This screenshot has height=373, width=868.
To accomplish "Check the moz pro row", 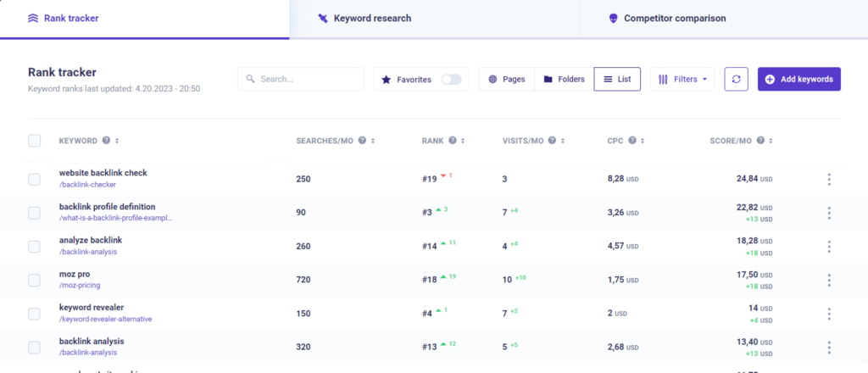I will [34, 280].
